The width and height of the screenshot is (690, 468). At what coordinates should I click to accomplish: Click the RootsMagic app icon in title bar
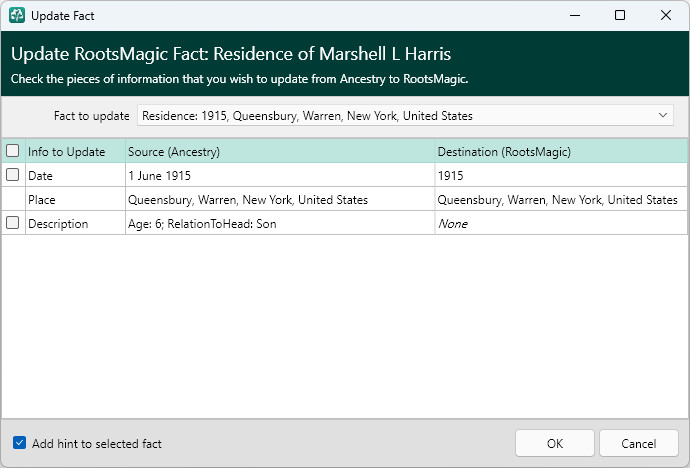[17, 15]
